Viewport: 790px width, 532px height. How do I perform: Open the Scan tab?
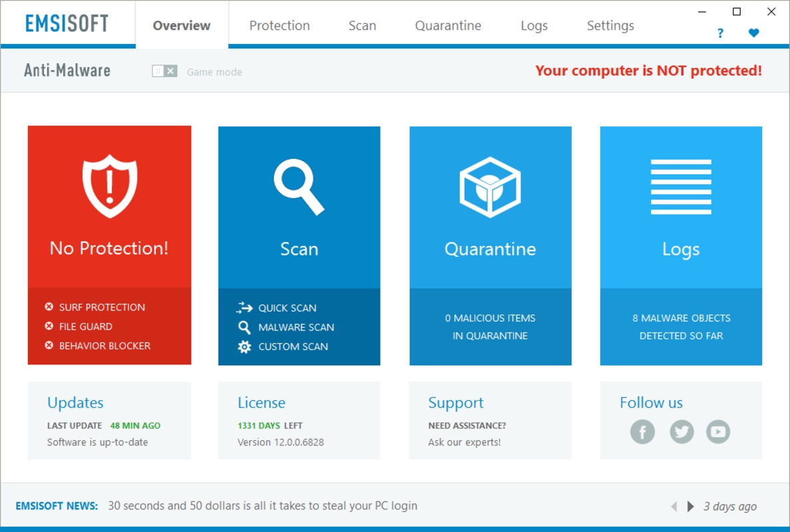tap(362, 26)
